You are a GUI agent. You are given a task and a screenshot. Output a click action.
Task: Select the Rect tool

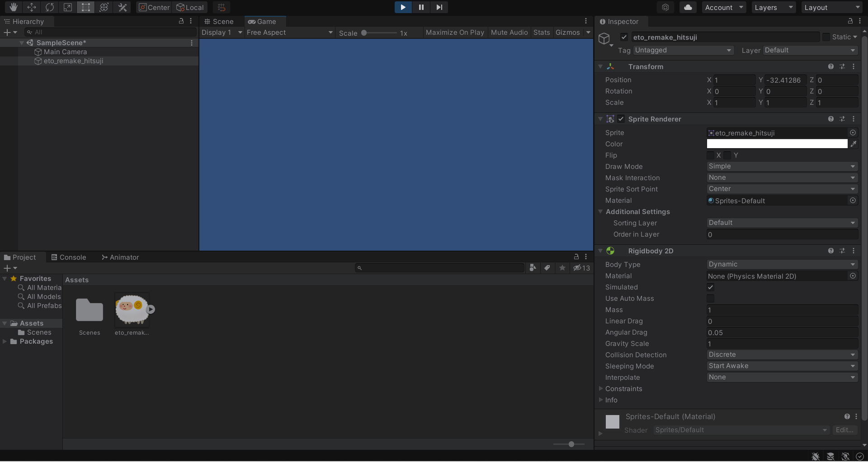point(85,7)
